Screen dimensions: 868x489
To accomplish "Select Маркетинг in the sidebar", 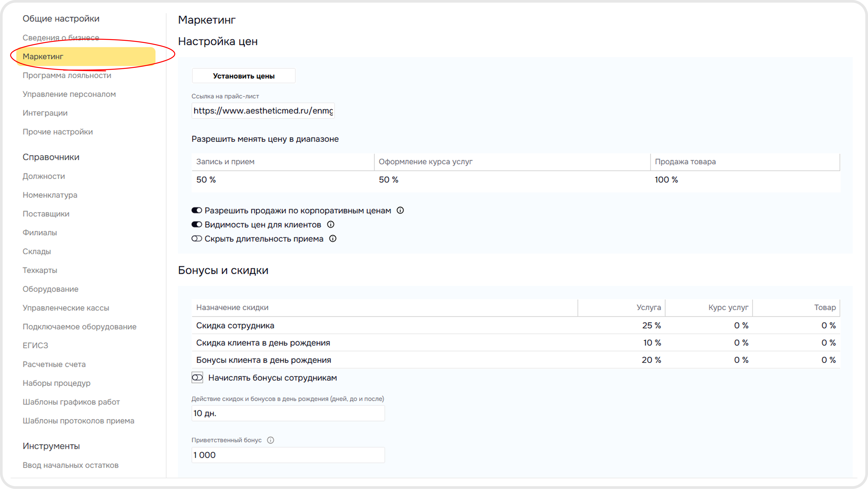I will pyautogui.click(x=86, y=56).
